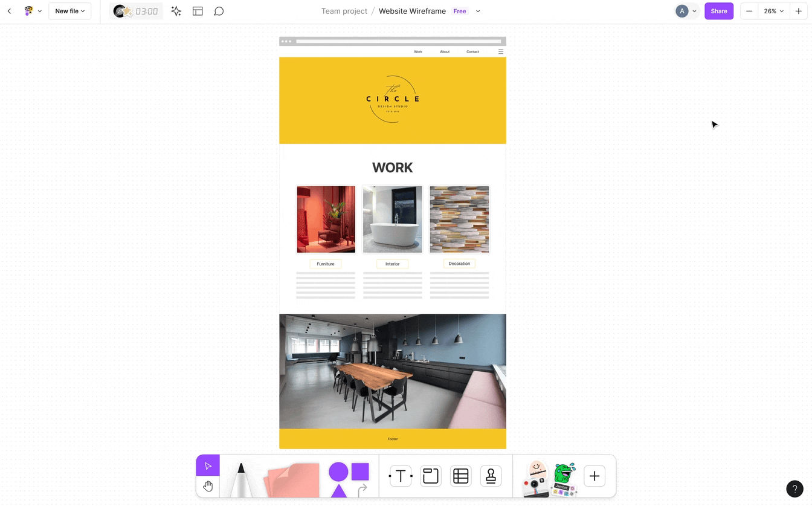Viewport: 812px width, 506px height.
Task: Open the hamburger menu in the wireframe
Action: point(501,52)
